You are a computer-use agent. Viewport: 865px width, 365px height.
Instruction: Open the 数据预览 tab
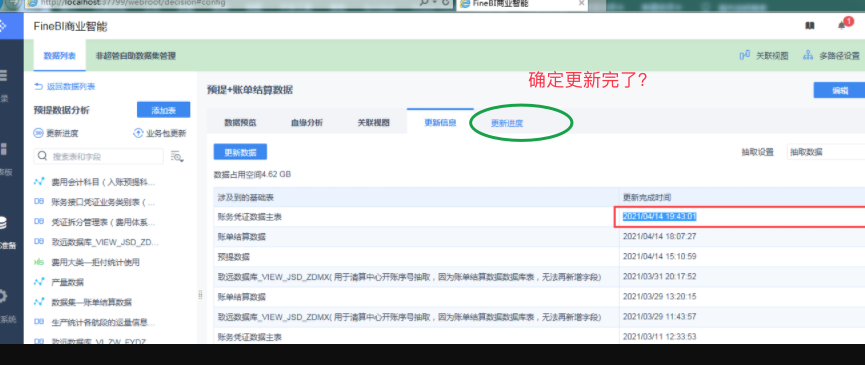[x=240, y=123]
